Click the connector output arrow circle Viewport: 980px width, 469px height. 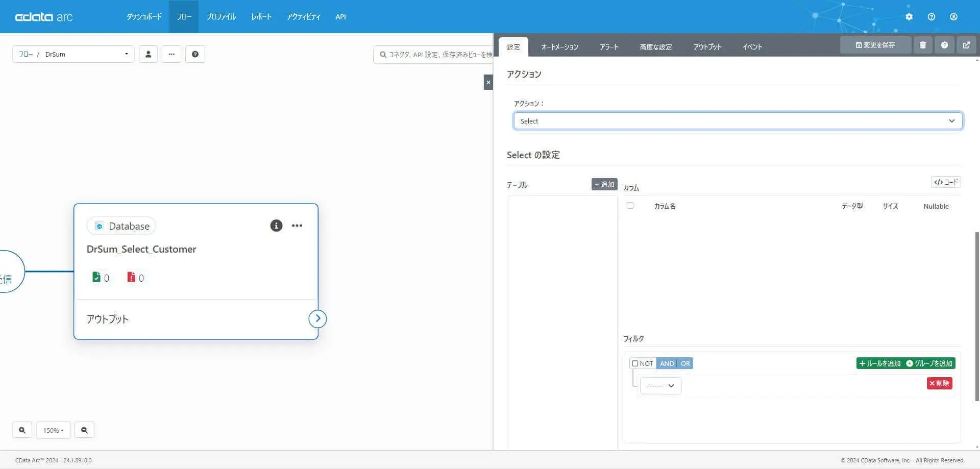(317, 319)
